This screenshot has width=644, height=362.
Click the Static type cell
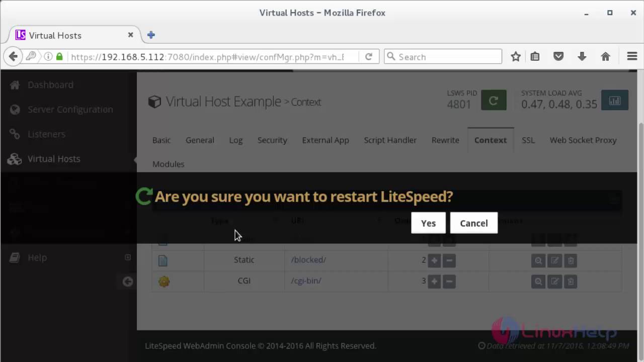tap(244, 260)
